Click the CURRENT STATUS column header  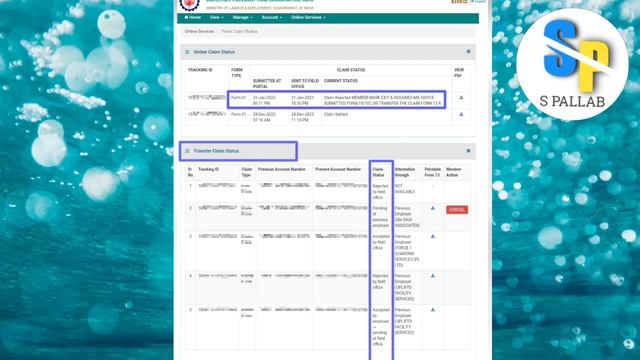click(x=340, y=81)
